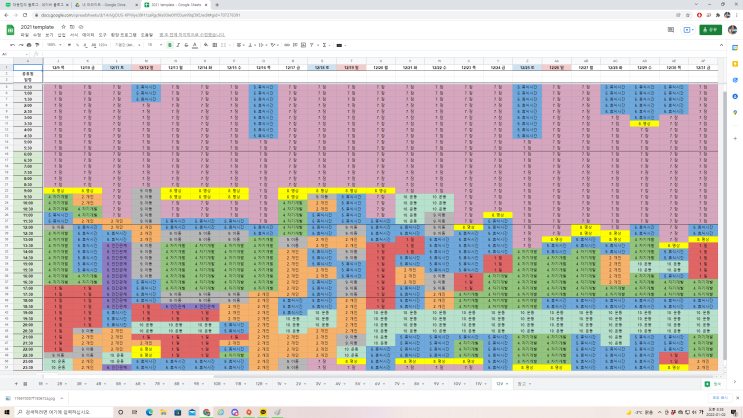Toggle italic text formatting
The image size is (743, 418).
coord(178,45)
